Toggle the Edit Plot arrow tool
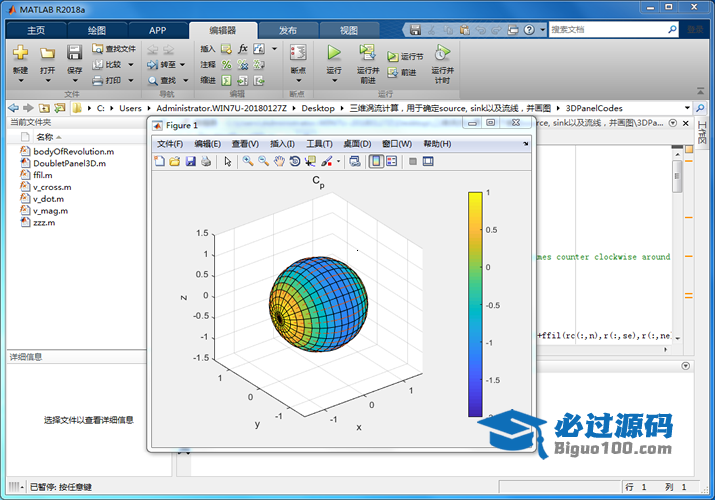This screenshot has height=500, width=715. [x=228, y=161]
